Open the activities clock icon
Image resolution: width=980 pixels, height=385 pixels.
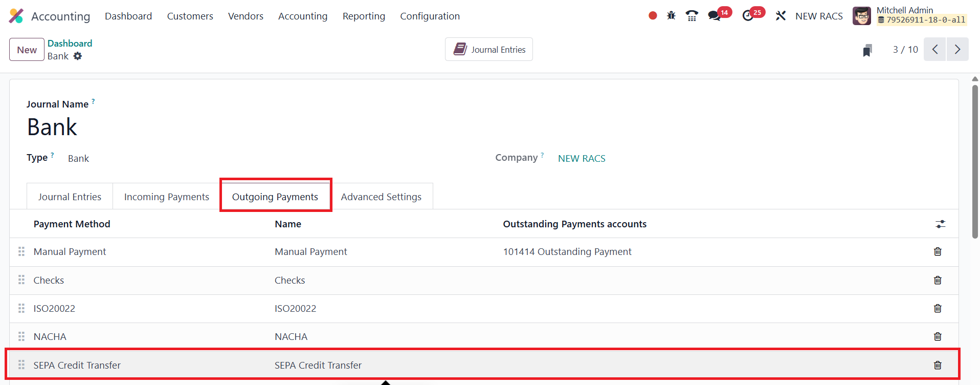748,16
